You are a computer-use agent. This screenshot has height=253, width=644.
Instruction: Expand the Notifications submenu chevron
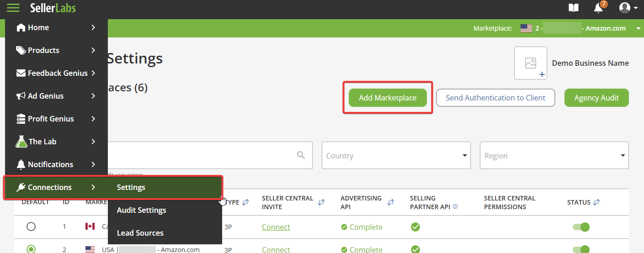pos(93,164)
